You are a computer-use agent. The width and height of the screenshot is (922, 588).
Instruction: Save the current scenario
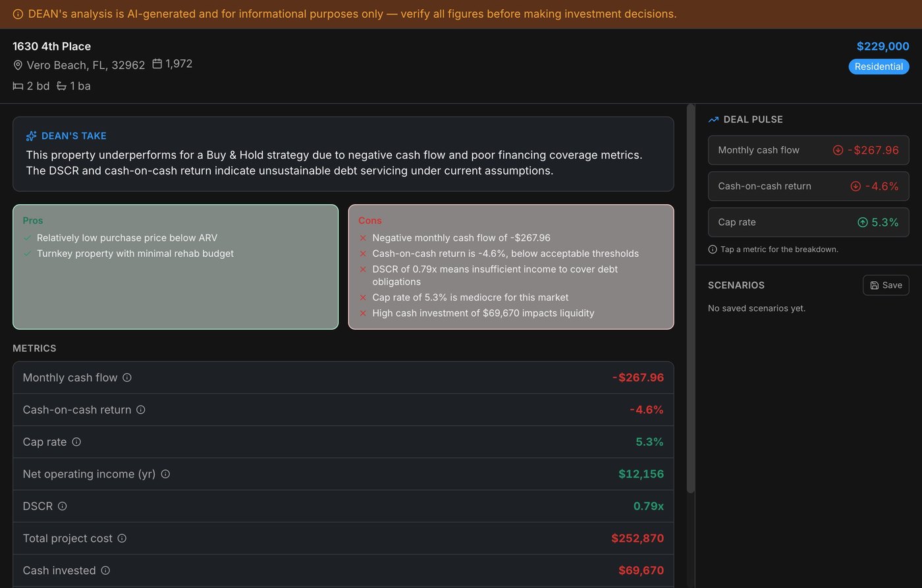(x=886, y=285)
